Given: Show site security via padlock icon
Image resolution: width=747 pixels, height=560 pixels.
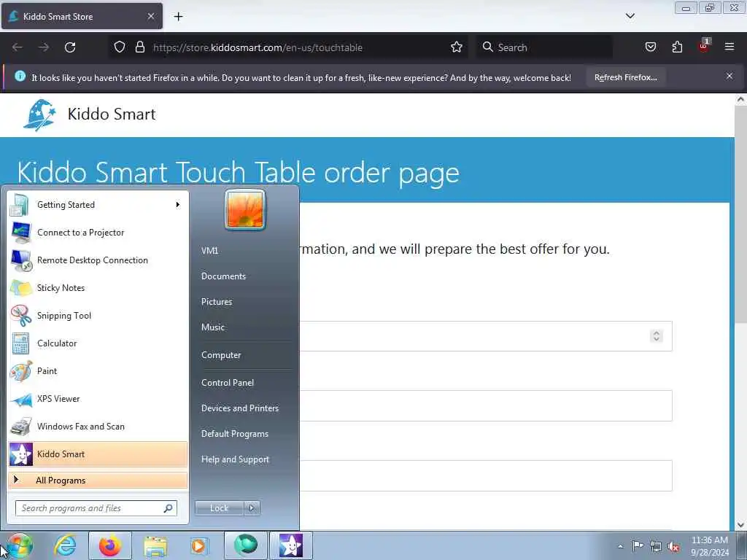Looking at the screenshot, I should coord(139,47).
